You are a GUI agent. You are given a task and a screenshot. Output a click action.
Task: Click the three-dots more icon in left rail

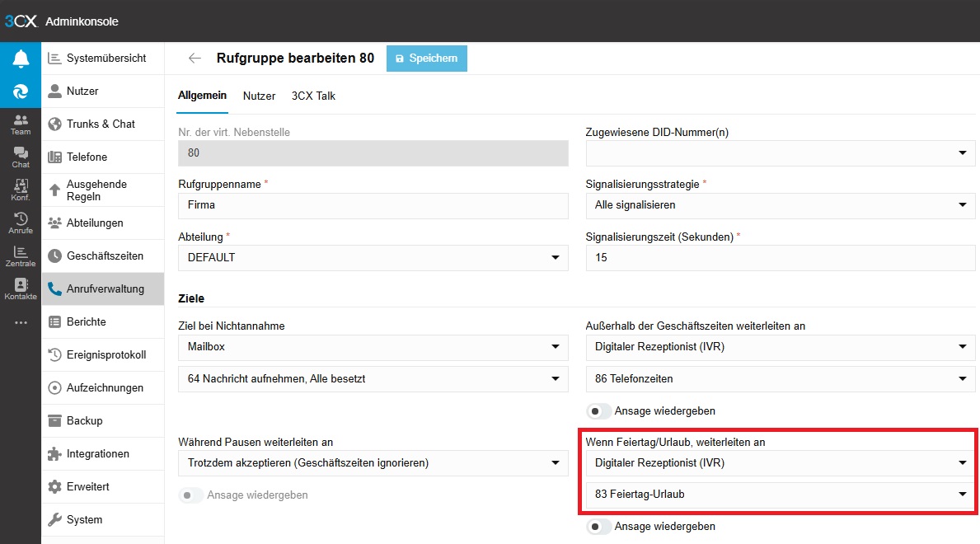tap(21, 322)
